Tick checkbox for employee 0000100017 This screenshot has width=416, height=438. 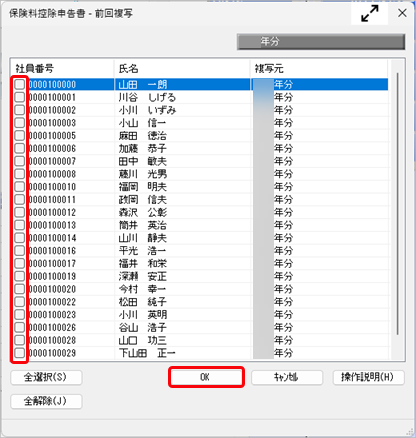pos(20,263)
